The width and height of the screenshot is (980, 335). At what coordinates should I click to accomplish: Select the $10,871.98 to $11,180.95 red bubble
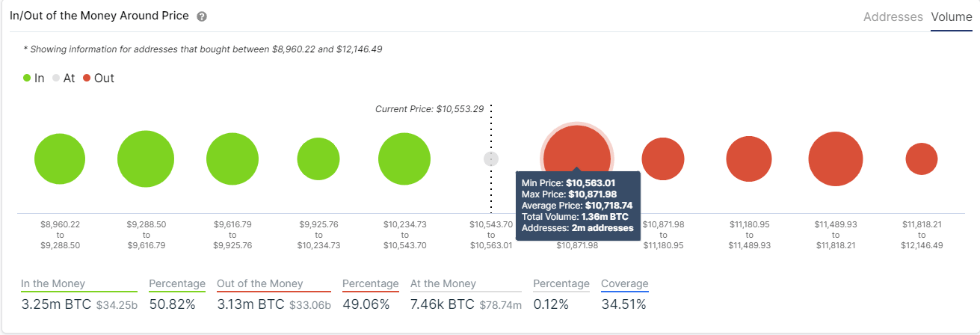(x=663, y=159)
